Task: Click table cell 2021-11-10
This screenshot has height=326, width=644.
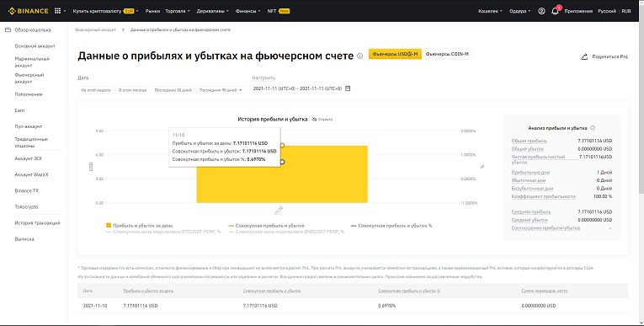Action: tap(95, 306)
